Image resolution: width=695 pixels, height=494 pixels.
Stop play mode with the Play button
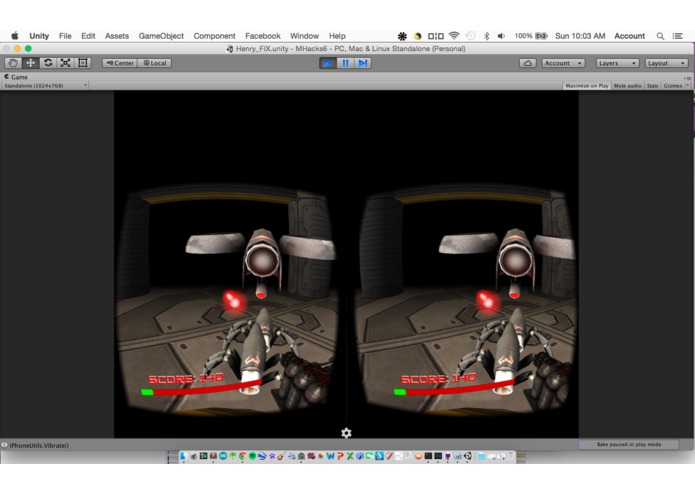pyautogui.click(x=328, y=63)
